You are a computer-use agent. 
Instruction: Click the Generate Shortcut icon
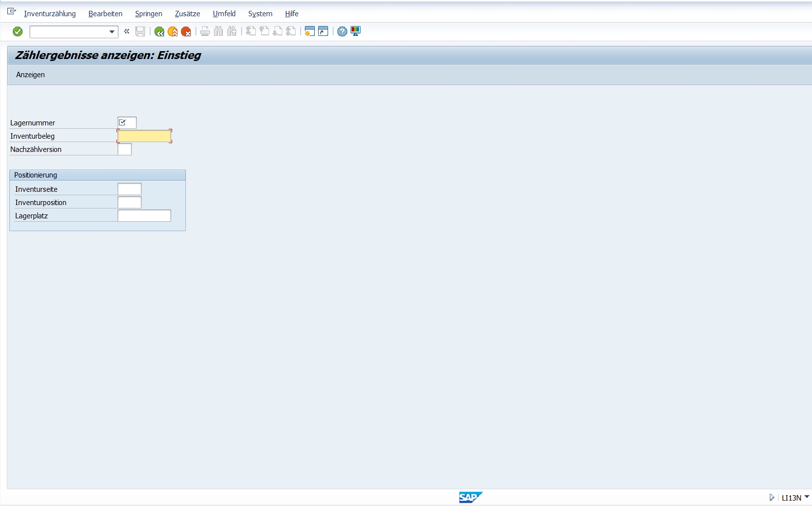point(323,31)
